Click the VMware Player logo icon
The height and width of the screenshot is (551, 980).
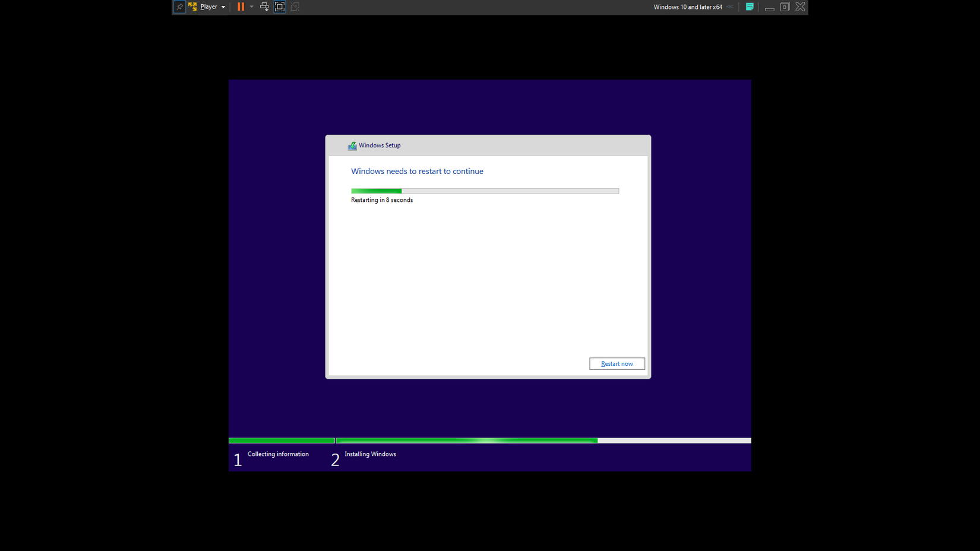[x=192, y=7]
